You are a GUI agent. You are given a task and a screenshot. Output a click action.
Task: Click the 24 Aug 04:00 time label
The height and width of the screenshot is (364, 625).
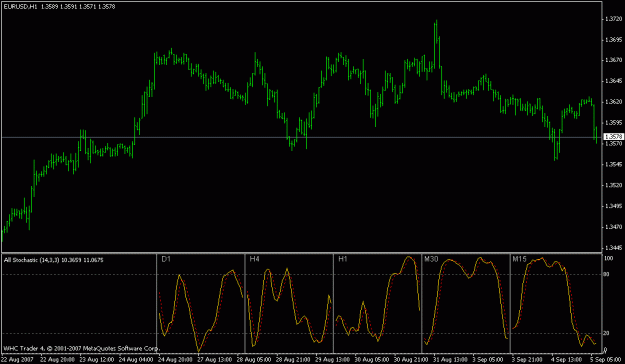[x=136, y=360]
